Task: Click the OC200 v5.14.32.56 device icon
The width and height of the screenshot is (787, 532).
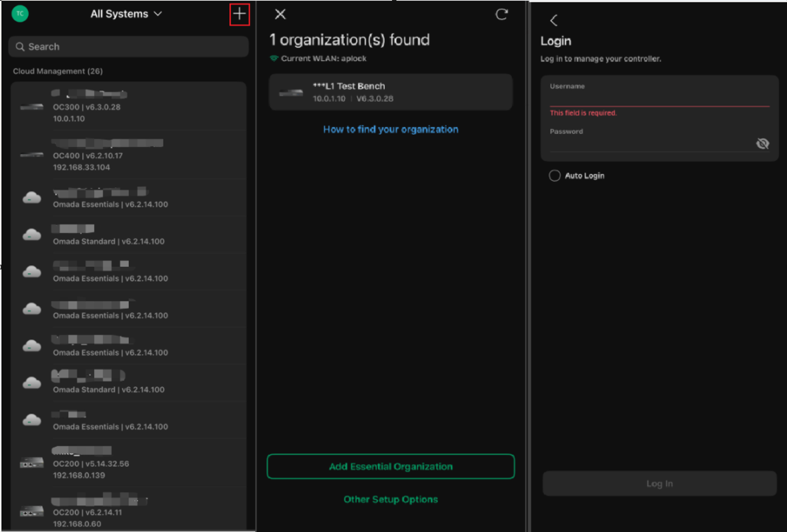Action: (32, 463)
